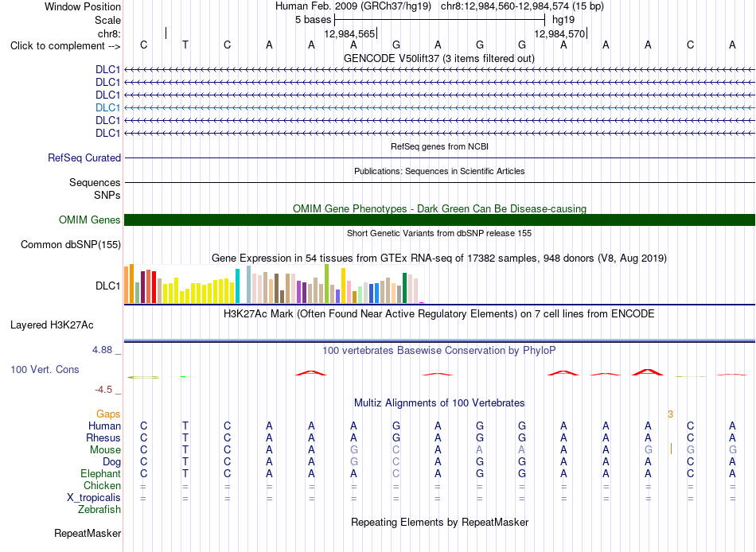756x552 pixels.
Task: Click the GTEx DLC1 expression bar chart
Action: [274, 284]
